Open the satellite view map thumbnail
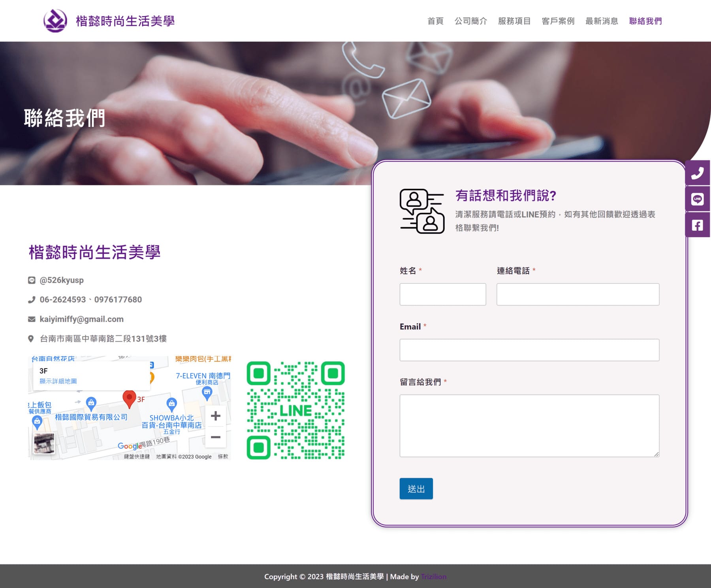The image size is (711, 588). pyautogui.click(x=44, y=443)
